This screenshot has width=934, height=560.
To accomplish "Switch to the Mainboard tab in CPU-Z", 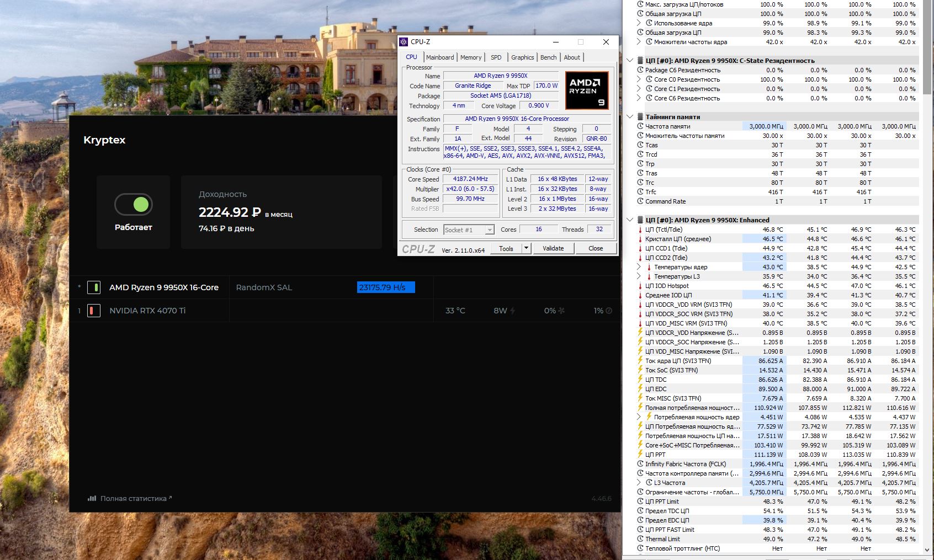I will point(440,57).
